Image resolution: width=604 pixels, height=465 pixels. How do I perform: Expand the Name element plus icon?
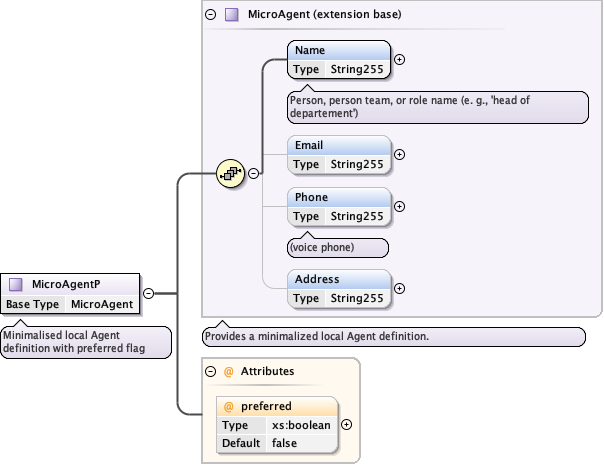pyautogui.click(x=400, y=59)
